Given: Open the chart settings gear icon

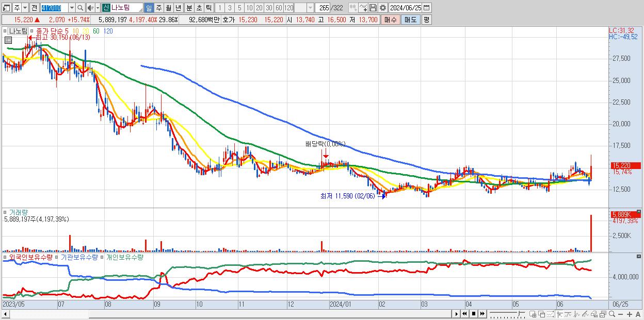Looking at the screenshot, I should (383, 8).
